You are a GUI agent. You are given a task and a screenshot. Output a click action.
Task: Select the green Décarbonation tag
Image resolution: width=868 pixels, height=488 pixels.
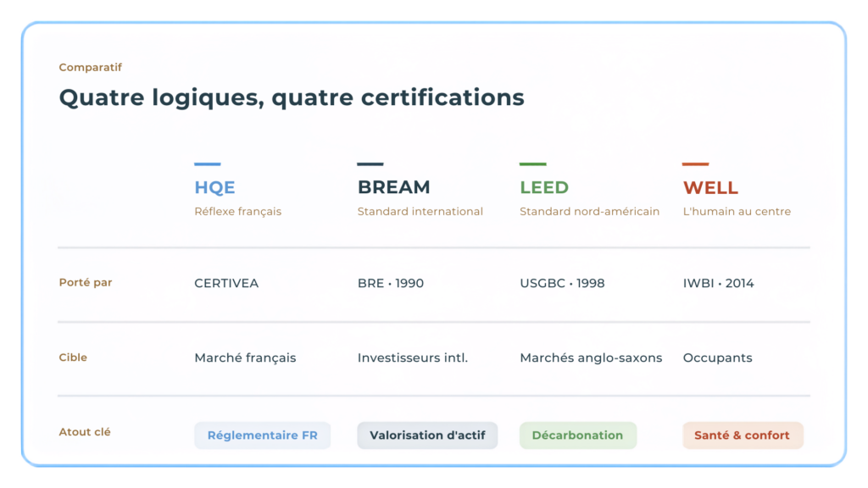[577, 435]
